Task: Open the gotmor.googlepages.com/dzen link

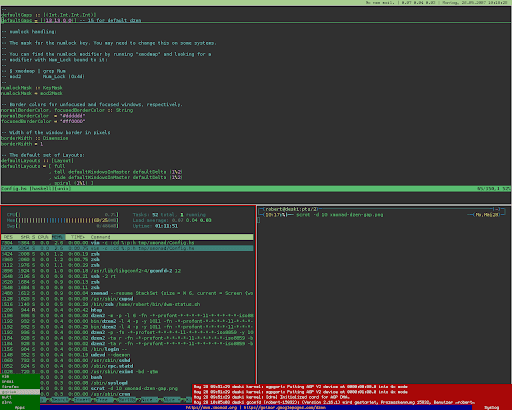Action: [285, 407]
